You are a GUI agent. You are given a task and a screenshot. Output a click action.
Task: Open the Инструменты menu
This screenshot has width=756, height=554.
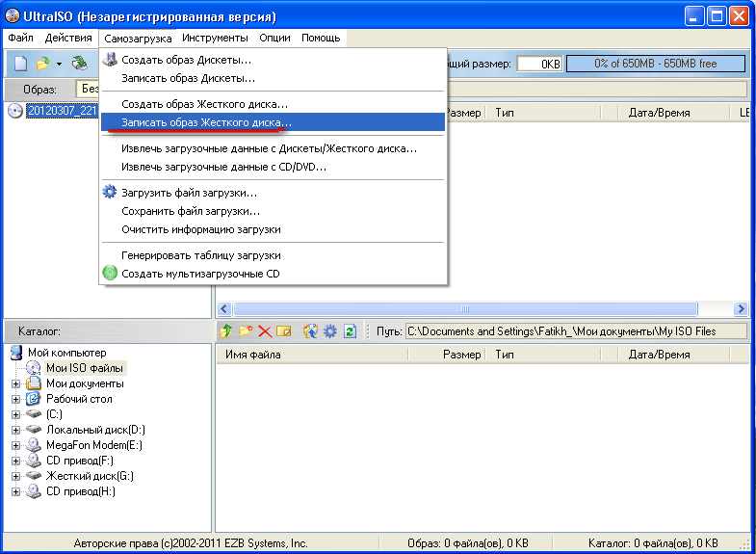(x=215, y=38)
